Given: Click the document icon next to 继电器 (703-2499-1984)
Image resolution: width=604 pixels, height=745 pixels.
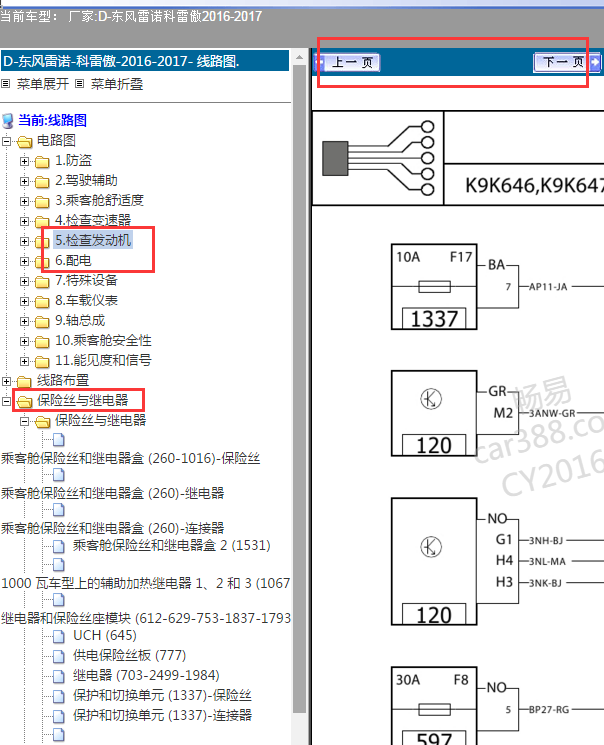Looking at the screenshot, I should pos(59,676).
